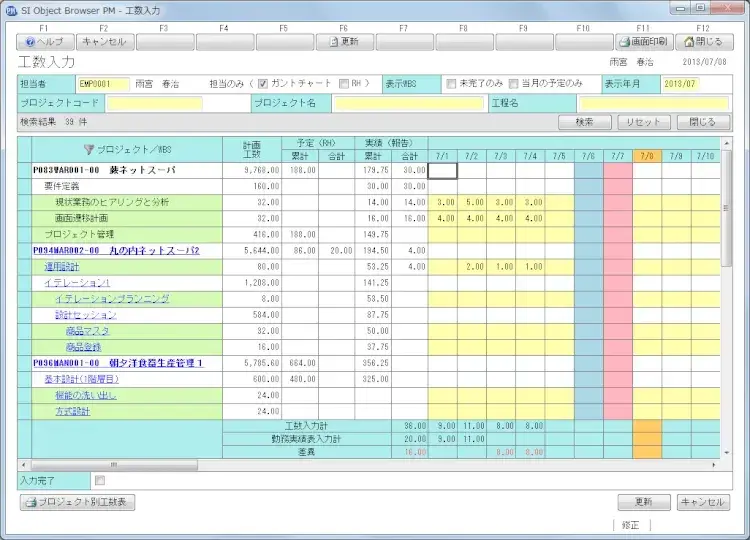
Task: Check the 当月の予定のみ checkbox
Action: (514, 84)
